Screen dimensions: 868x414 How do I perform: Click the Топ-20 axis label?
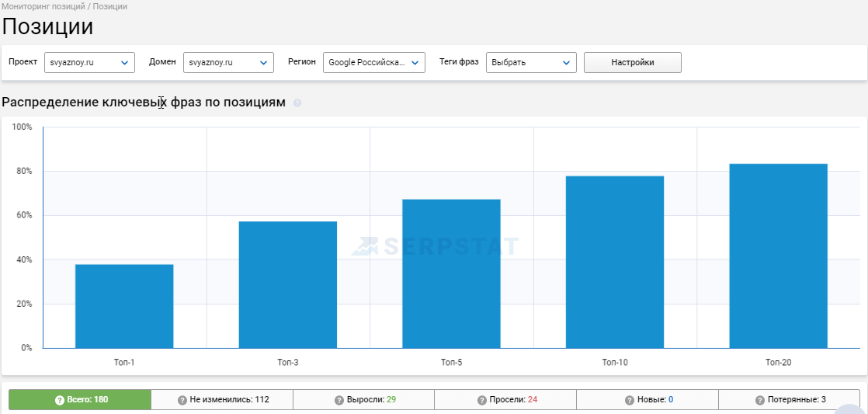click(x=778, y=363)
